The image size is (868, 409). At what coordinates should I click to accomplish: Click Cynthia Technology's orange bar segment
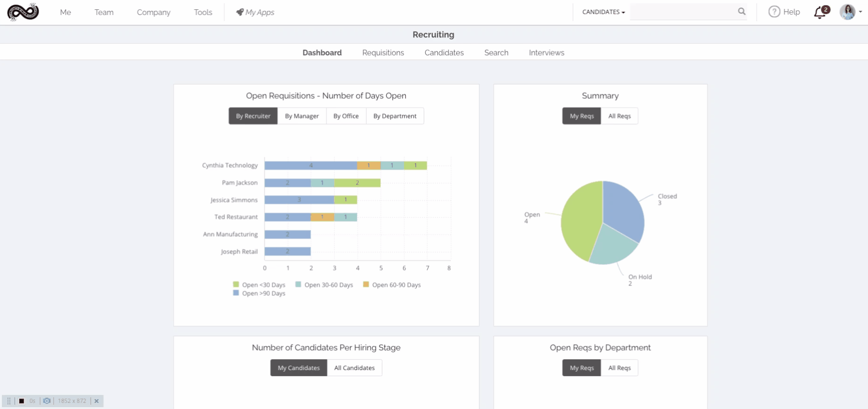click(x=369, y=166)
